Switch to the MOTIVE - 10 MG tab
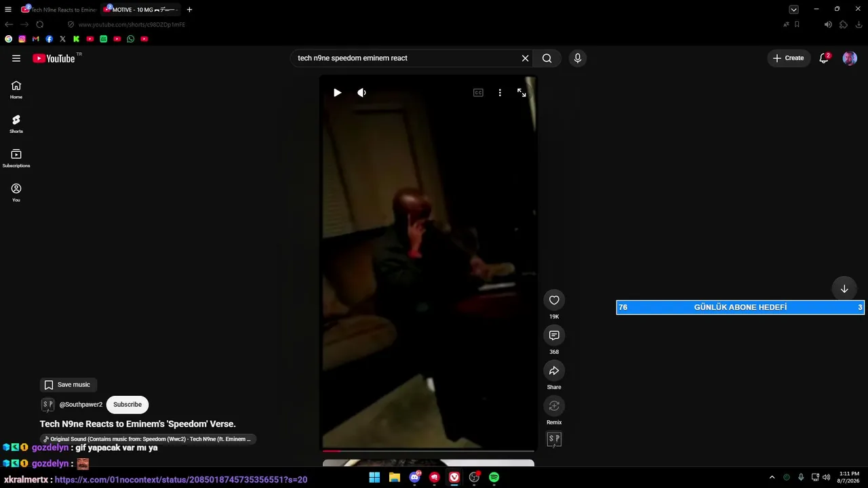The height and width of the screenshot is (488, 868). pyautogui.click(x=141, y=9)
